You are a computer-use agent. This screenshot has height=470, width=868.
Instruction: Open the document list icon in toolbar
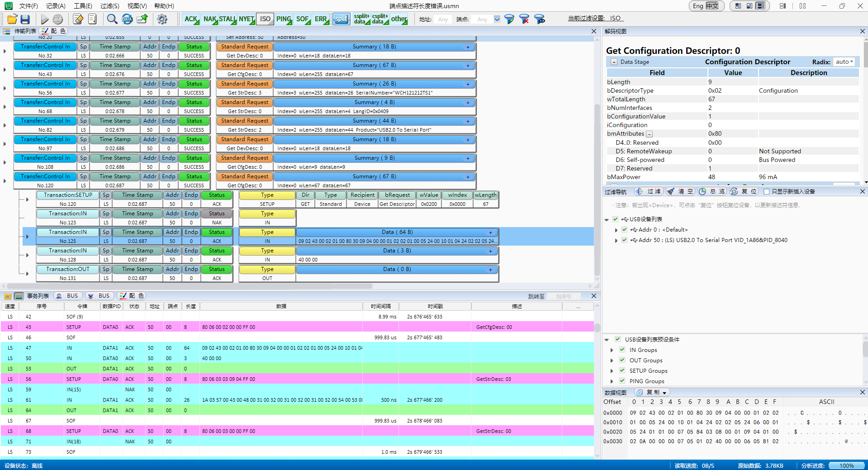tap(92, 19)
